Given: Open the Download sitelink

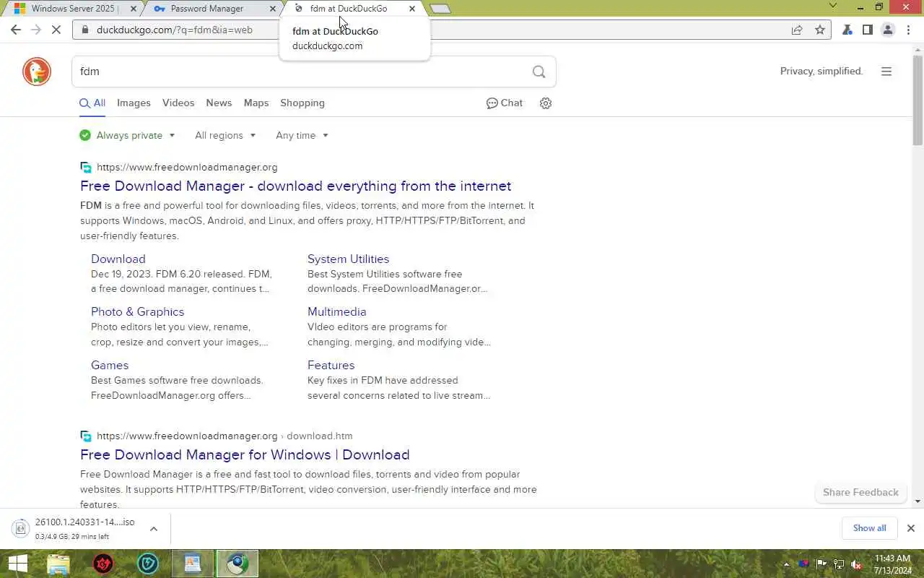Looking at the screenshot, I should coord(118,259).
